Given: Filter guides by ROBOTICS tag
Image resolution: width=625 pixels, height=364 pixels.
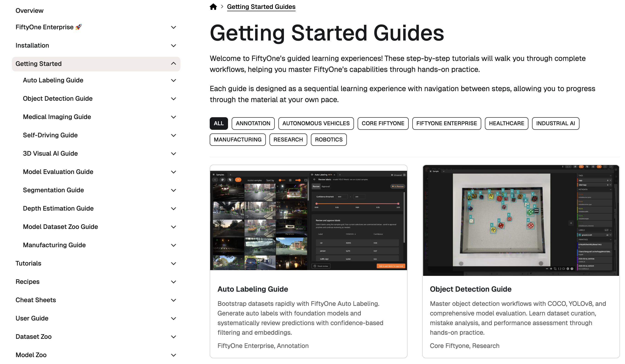Looking at the screenshot, I should 329,140.
